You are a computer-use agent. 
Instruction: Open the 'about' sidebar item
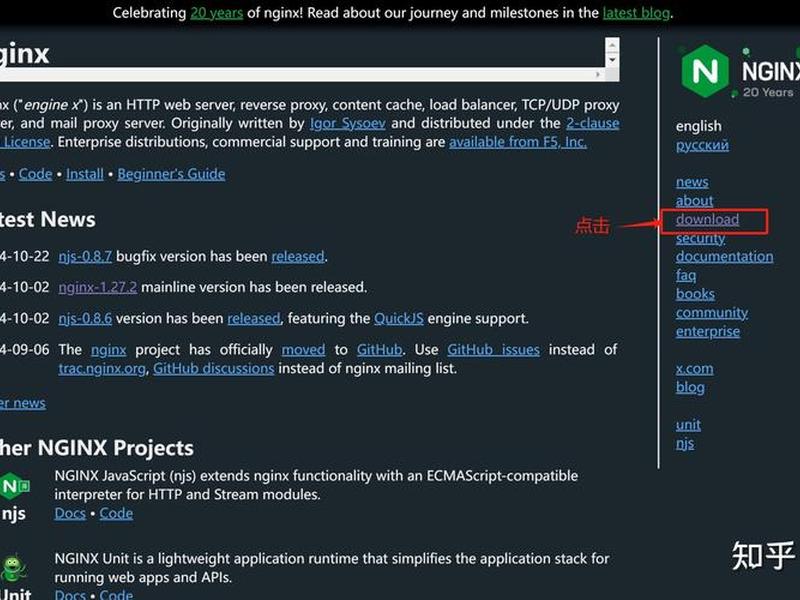click(694, 201)
